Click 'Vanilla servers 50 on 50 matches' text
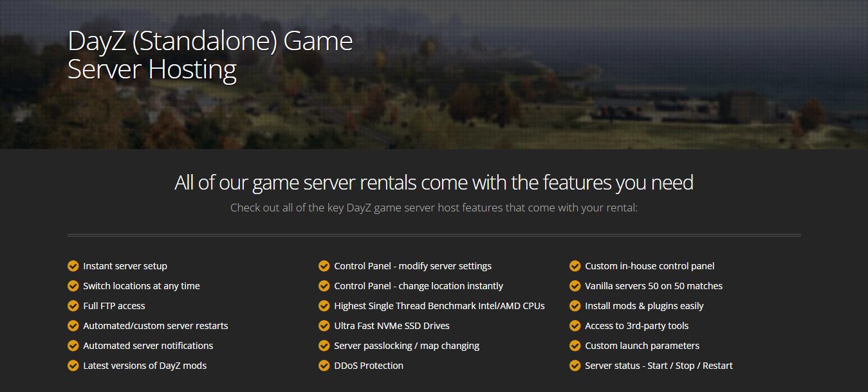Image resolution: width=868 pixels, height=392 pixels. (654, 286)
